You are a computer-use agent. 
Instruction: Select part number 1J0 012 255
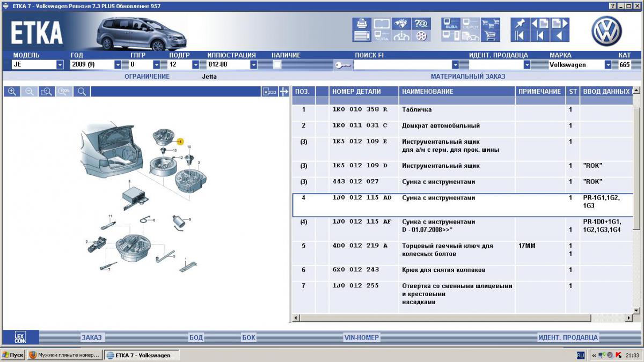tap(356, 286)
